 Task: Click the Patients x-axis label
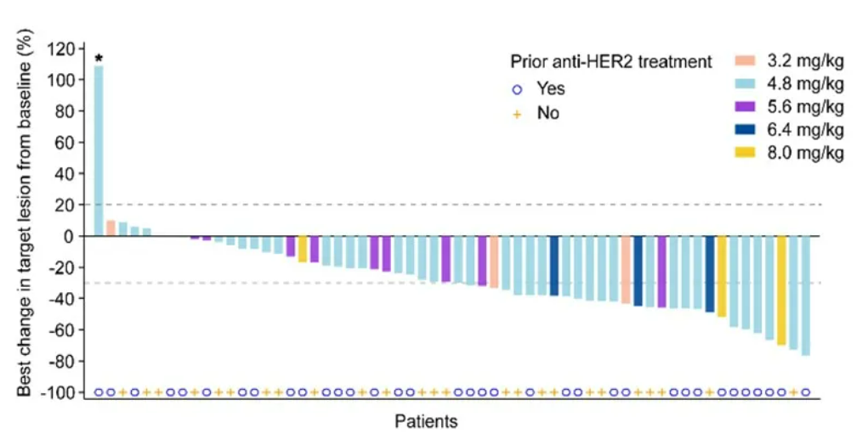tap(426, 421)
